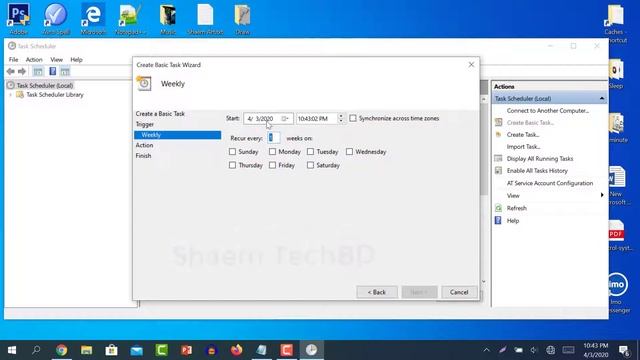
Task: Open Firefox from the taskbar
Action: 236,350
